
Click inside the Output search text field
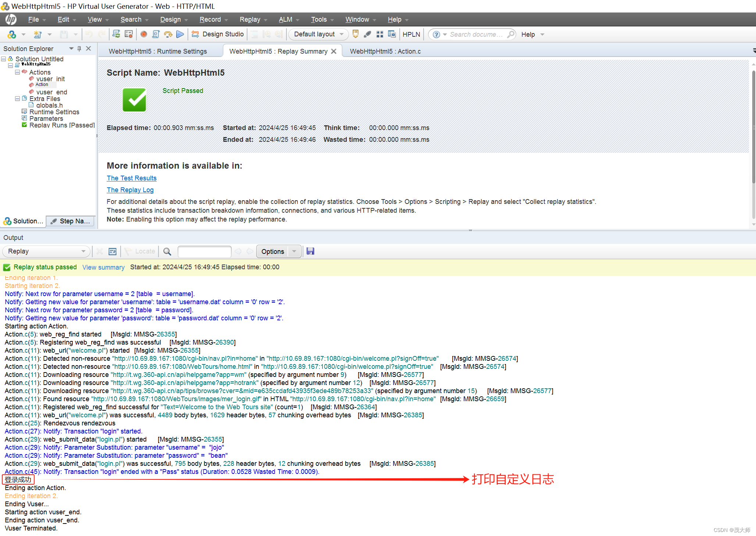coord(204,251)
